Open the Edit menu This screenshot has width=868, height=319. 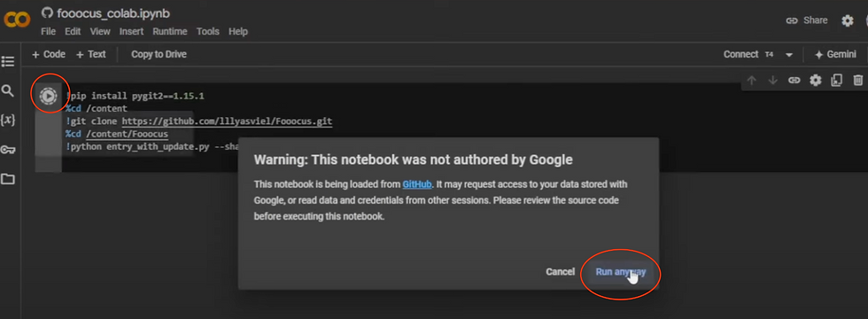click(73, 32)
